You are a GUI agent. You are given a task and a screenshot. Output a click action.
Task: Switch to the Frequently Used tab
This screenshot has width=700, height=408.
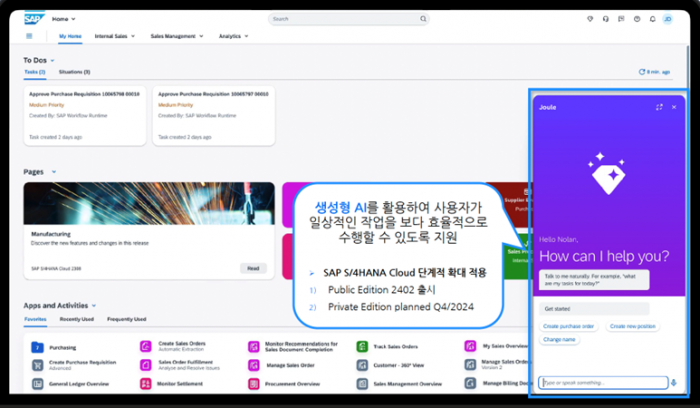[x=127, y=319]
